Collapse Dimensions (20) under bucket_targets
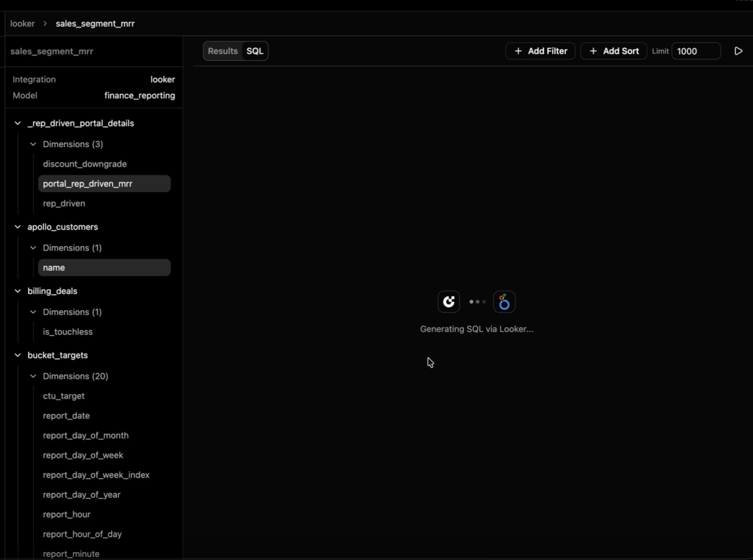The image size is (753, 560). [x=33, y=376]
